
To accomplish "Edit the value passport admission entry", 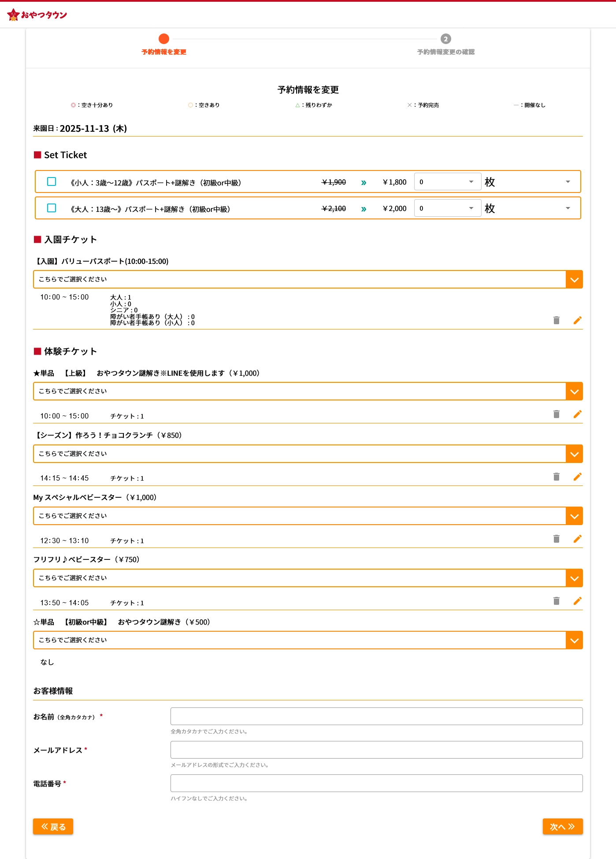I will coord(577,320).
